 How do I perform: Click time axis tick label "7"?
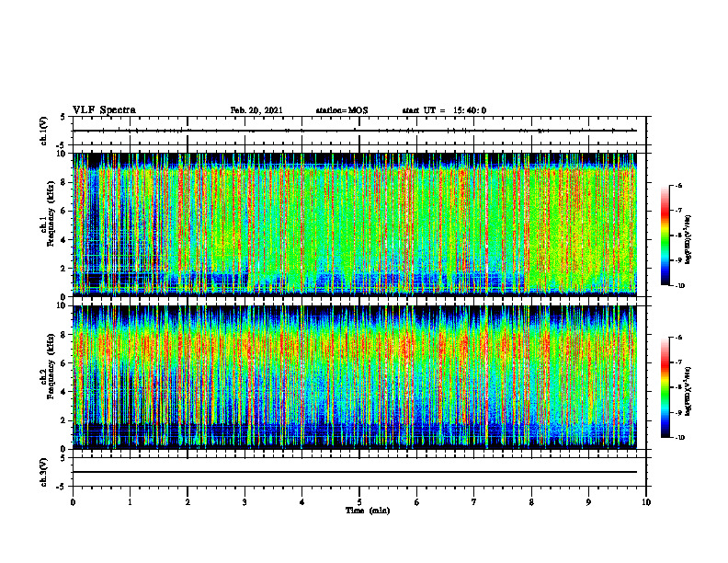coord(474,502)
